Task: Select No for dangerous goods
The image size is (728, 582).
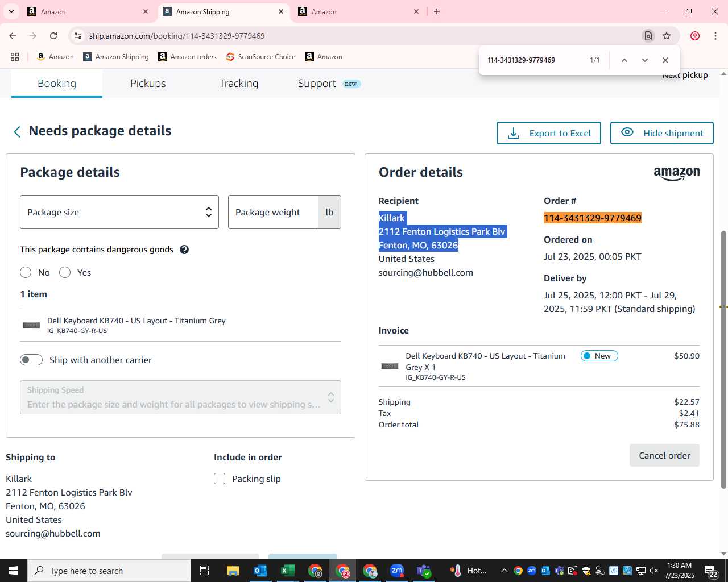Action: coord(26,273)
